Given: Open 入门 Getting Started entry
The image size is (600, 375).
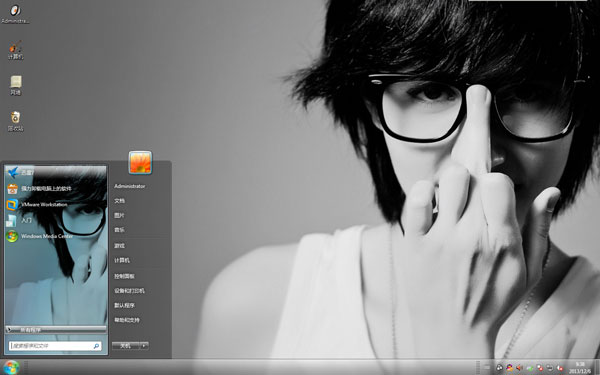Looking at the screenshot, I should (56, 220).
